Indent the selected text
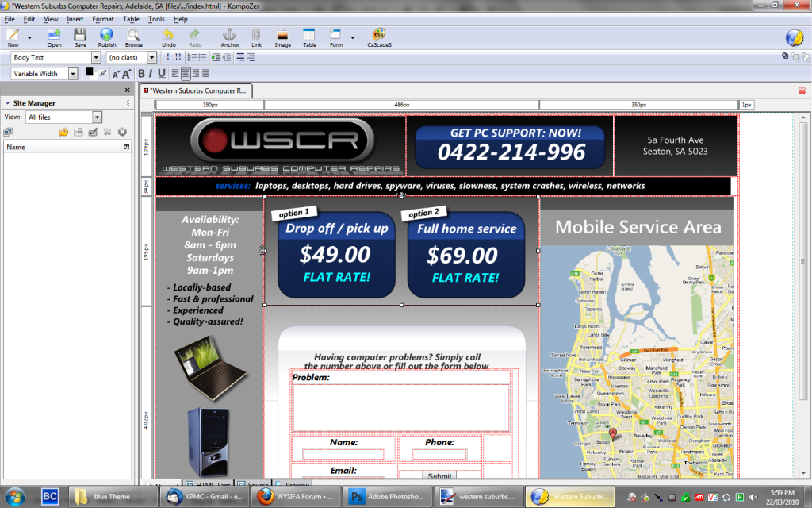812x508 pixels. (x=216, y=57)
